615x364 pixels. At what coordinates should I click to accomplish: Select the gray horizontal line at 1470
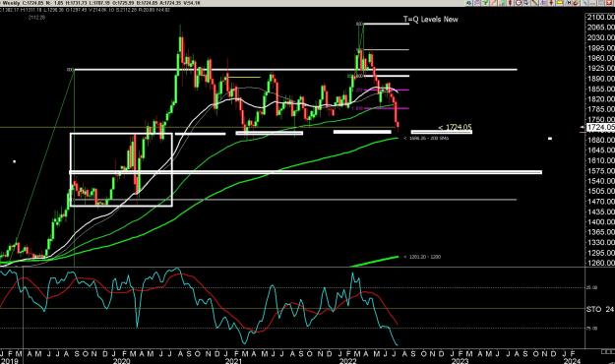click(295, 200)
